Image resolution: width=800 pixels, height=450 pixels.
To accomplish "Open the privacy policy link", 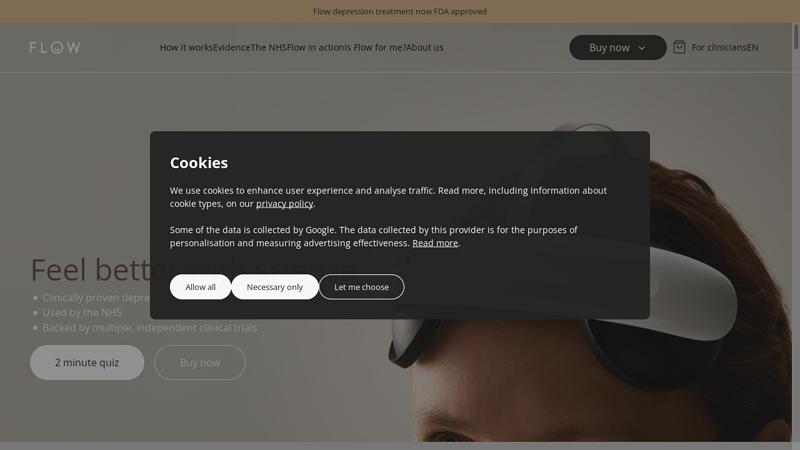I will click(x=284, y=204).
